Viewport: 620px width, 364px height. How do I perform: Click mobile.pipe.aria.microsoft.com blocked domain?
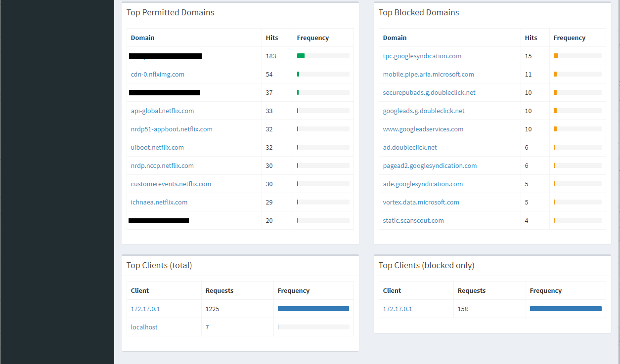point(428,74)
